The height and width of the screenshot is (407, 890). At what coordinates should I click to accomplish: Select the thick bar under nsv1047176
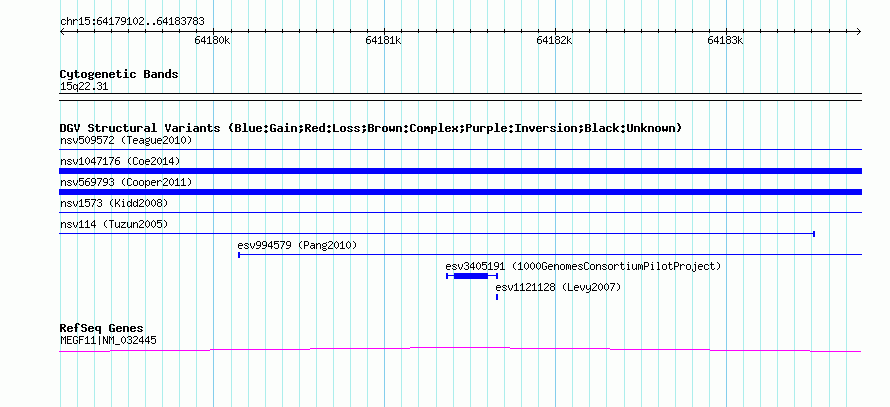pyautogui.click(x=460, y=171)
